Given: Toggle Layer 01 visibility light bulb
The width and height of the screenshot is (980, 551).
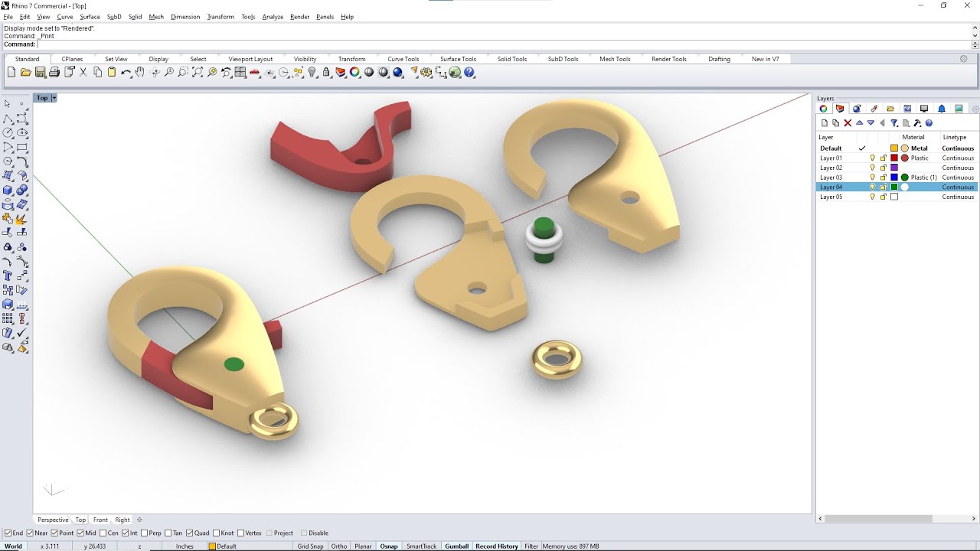Looking at the screenshot, I should pyautogui.click(x=872, y=158).
